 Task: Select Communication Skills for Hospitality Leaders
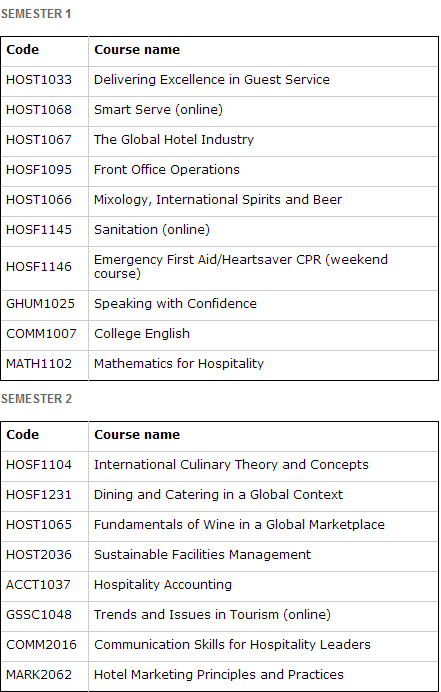click(232, 645)
